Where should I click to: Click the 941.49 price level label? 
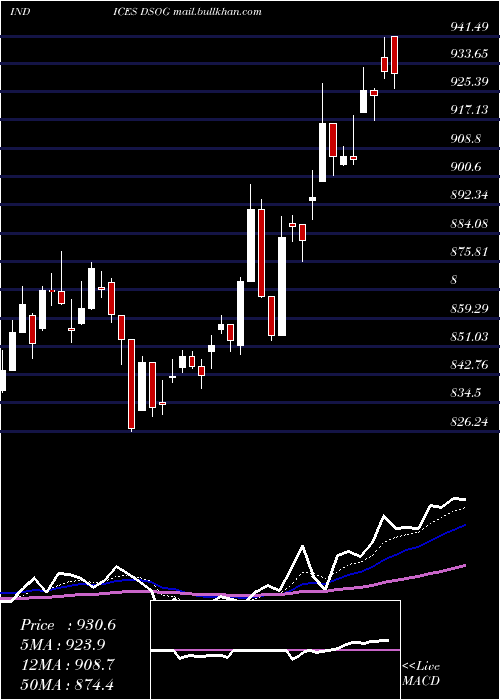[469, 27]
